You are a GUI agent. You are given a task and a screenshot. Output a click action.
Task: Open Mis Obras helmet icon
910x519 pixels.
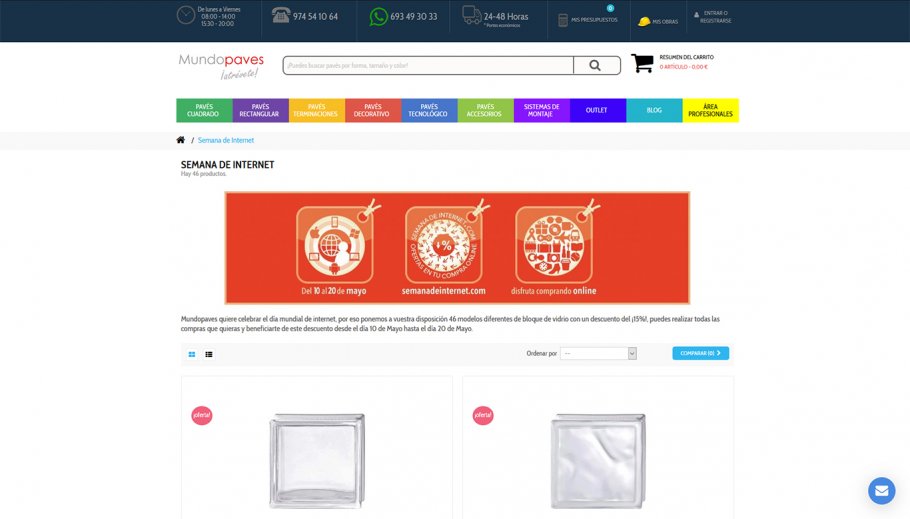[644, 21]
